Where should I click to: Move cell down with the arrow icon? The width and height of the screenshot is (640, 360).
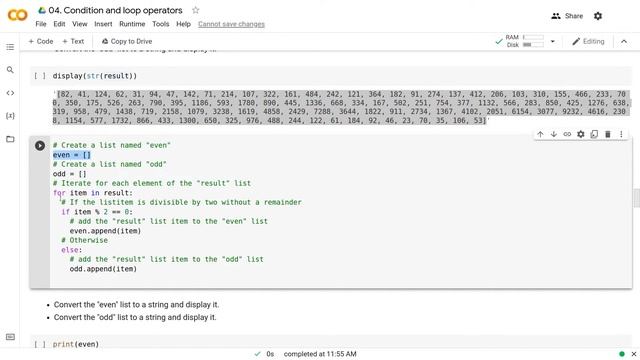[553, 134]
